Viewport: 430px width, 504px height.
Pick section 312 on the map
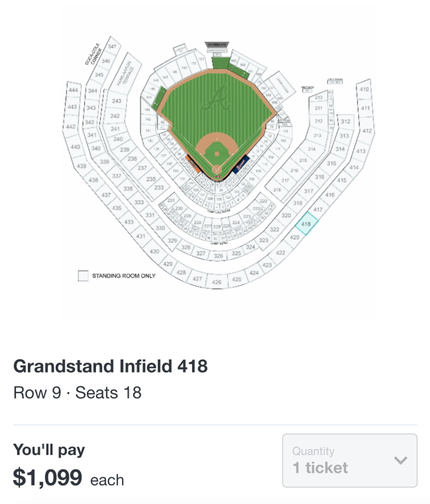345,121
